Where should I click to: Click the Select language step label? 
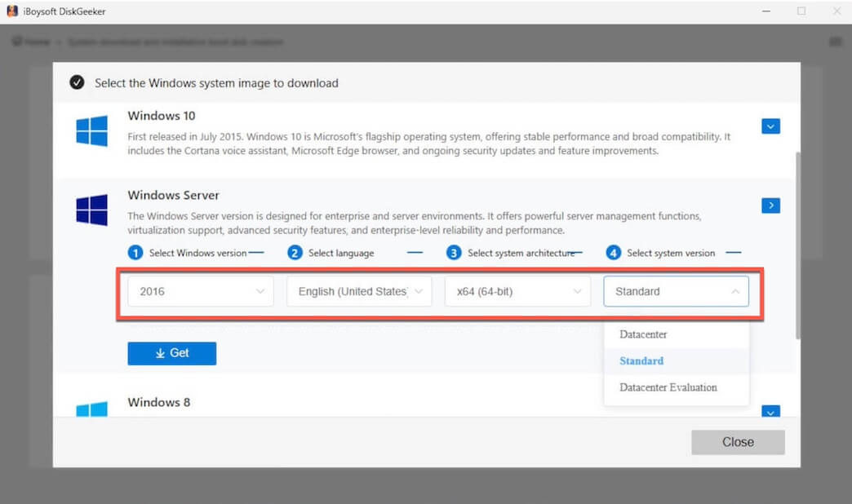click(x=341, y=253)
